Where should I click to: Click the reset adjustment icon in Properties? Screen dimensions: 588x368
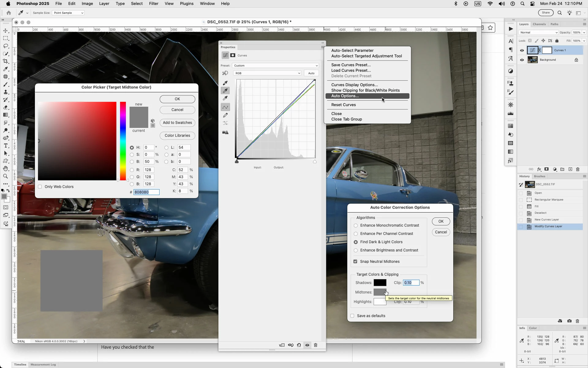[x=299, y=345]
